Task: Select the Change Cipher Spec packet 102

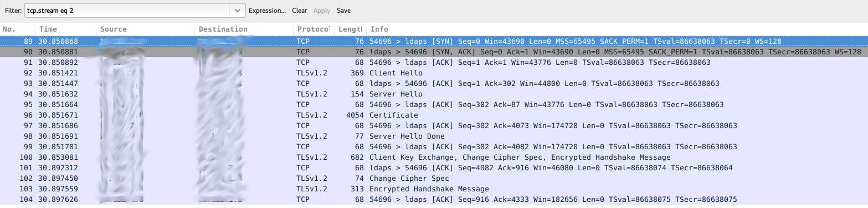Action: (x=434, y=178)
